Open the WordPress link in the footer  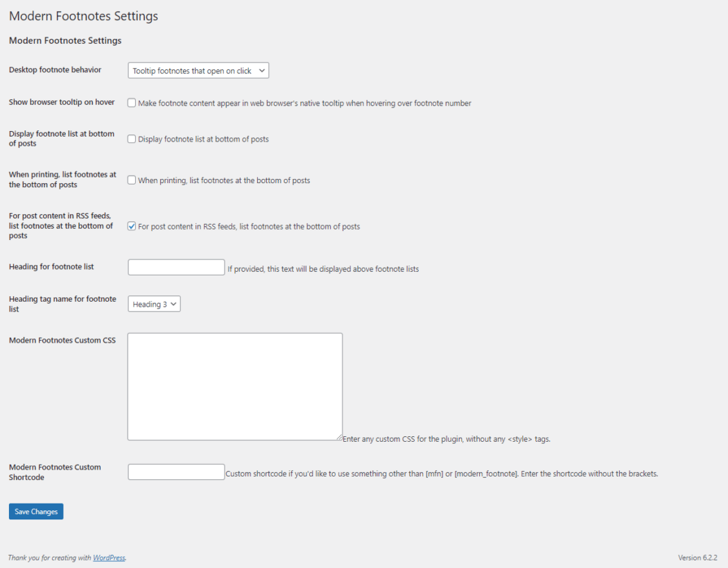[x=109, y=558]
